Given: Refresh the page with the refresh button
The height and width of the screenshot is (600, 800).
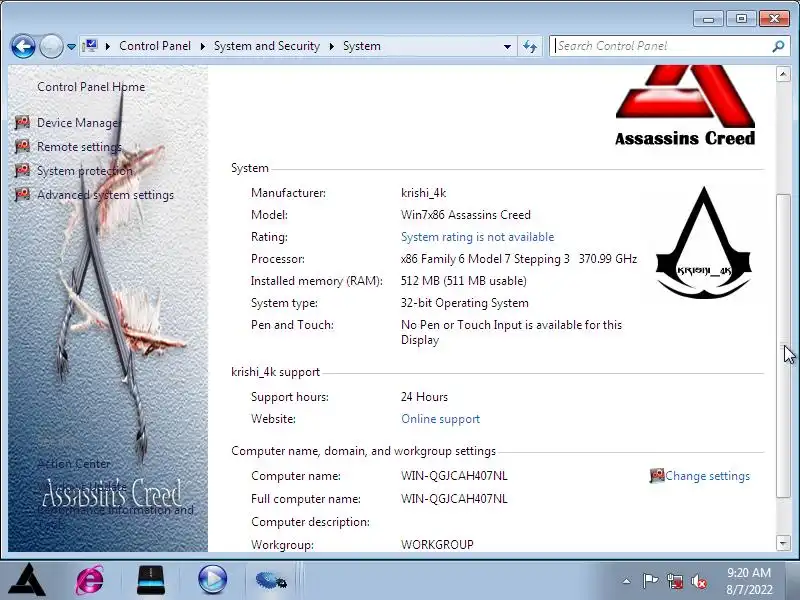Looking at the screenshot, I should (x=530, y=46).
